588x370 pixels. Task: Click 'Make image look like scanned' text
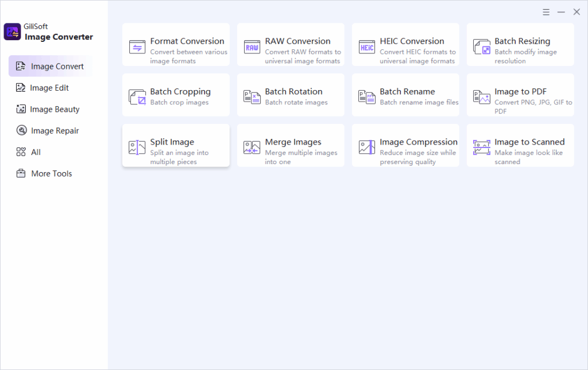[528, 157]
